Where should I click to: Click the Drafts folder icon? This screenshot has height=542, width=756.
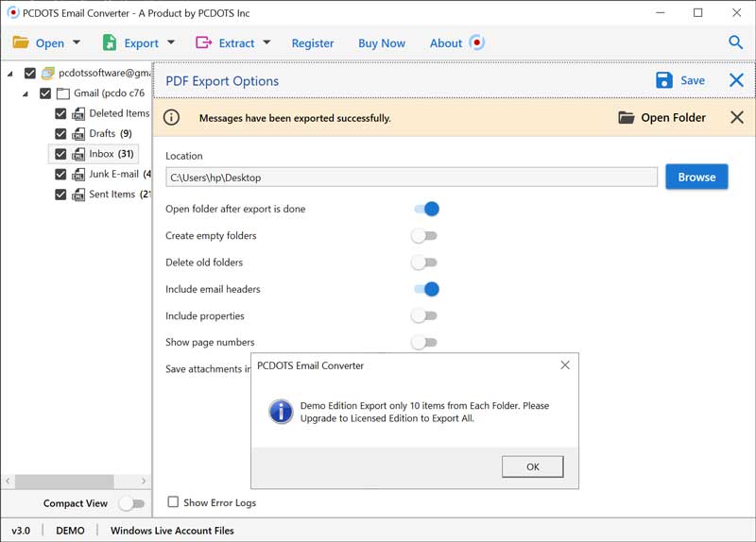pyautogui.click(x=78, y=134)
